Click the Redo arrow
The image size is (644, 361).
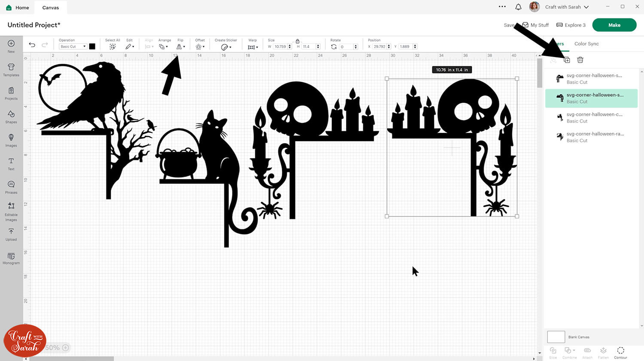[45, 45]
